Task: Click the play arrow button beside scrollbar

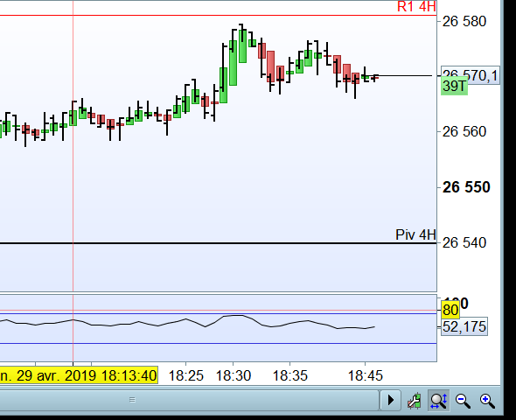Action: click(391, 400)
